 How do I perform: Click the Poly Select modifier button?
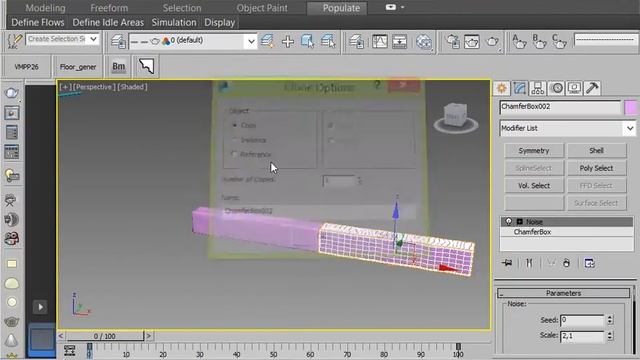(x=596, y=168)
